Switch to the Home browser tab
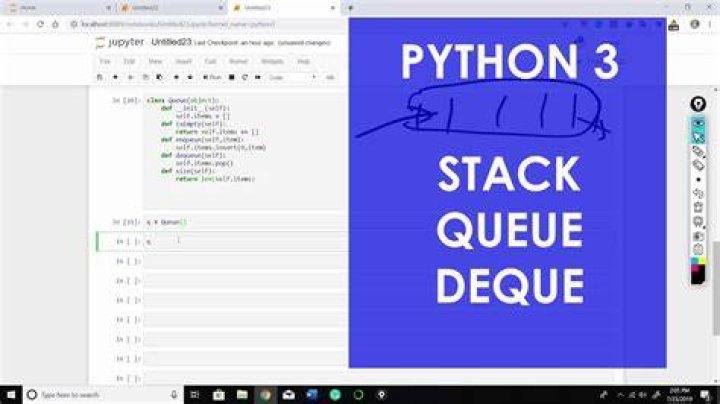 tap(58, 8)
